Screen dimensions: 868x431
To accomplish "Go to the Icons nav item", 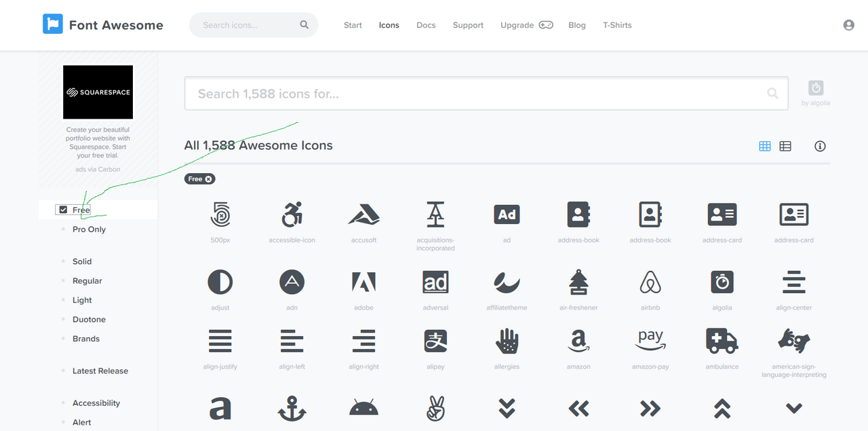I will [x=389, y=25].
